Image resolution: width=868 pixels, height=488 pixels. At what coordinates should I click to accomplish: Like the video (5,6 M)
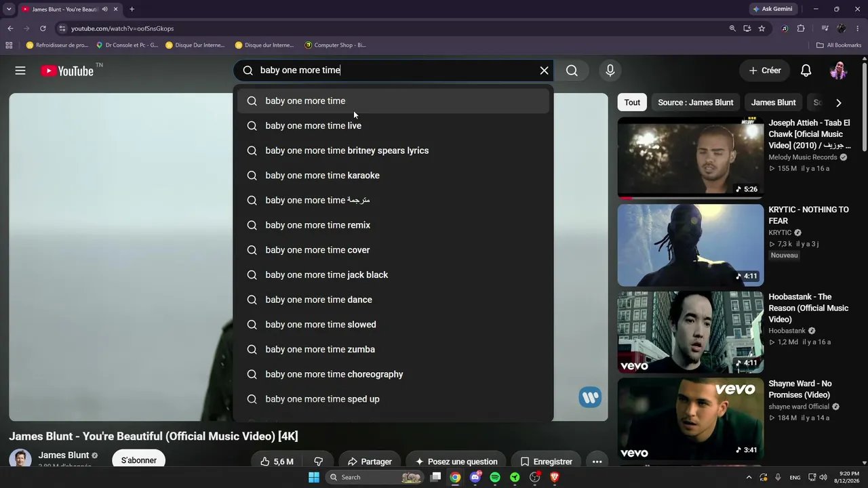[277, 462]
